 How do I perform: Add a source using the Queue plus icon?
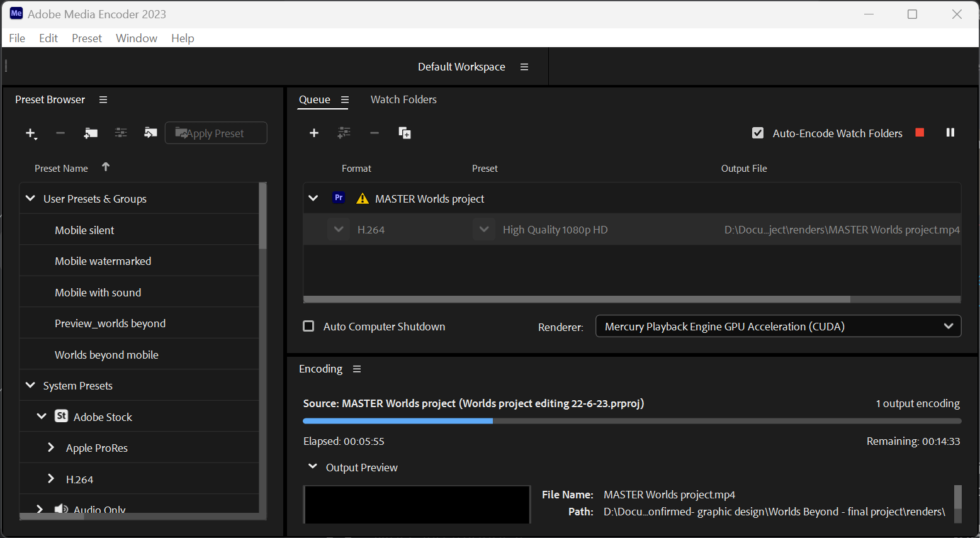(313, 133)
